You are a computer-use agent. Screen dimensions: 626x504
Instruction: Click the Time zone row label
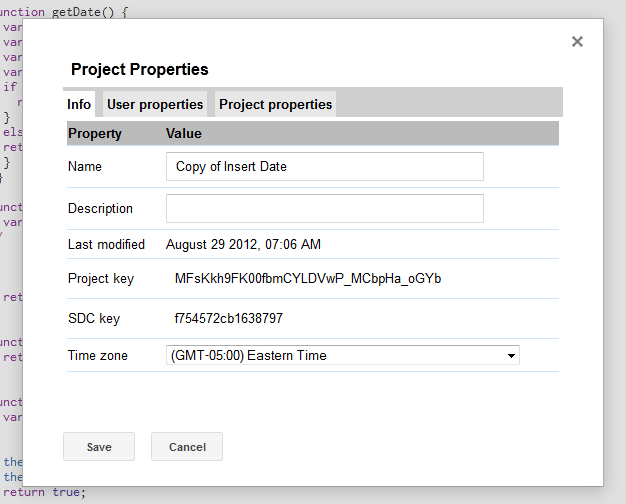[x=98, y=355]
